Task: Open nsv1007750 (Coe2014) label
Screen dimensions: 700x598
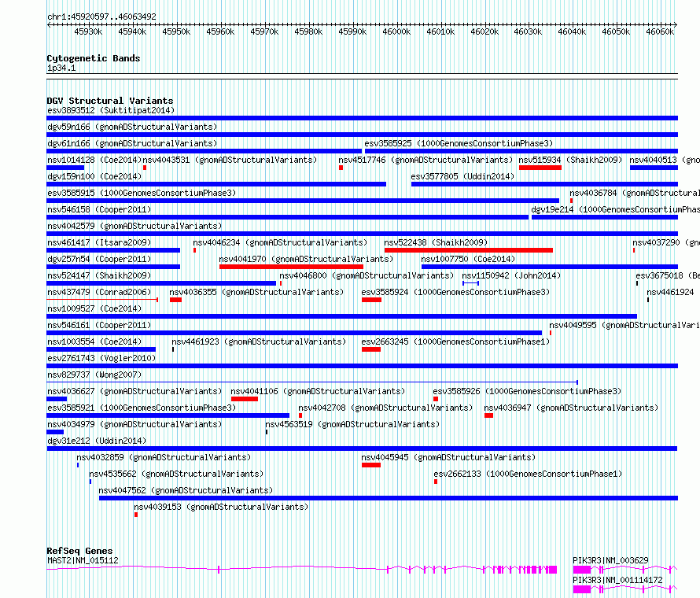Action: 468,259
